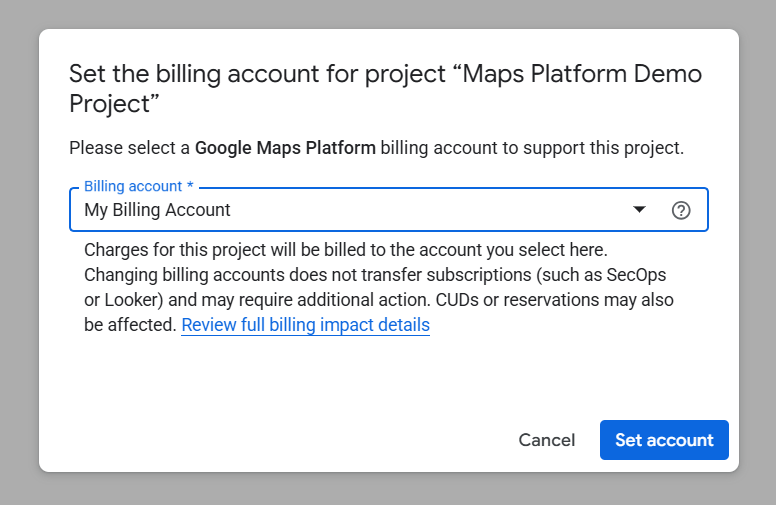Image resolution: width=776 pixels, height=505 pixels.
Task: Click the 'Charges for this project' notice text
Action: [x=379, y=287]
